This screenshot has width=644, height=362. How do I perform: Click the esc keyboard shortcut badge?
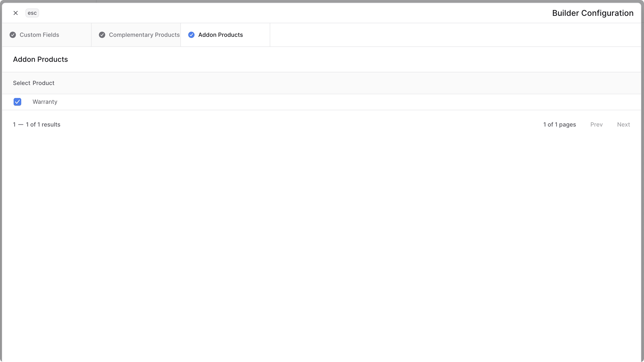[32, 13]
